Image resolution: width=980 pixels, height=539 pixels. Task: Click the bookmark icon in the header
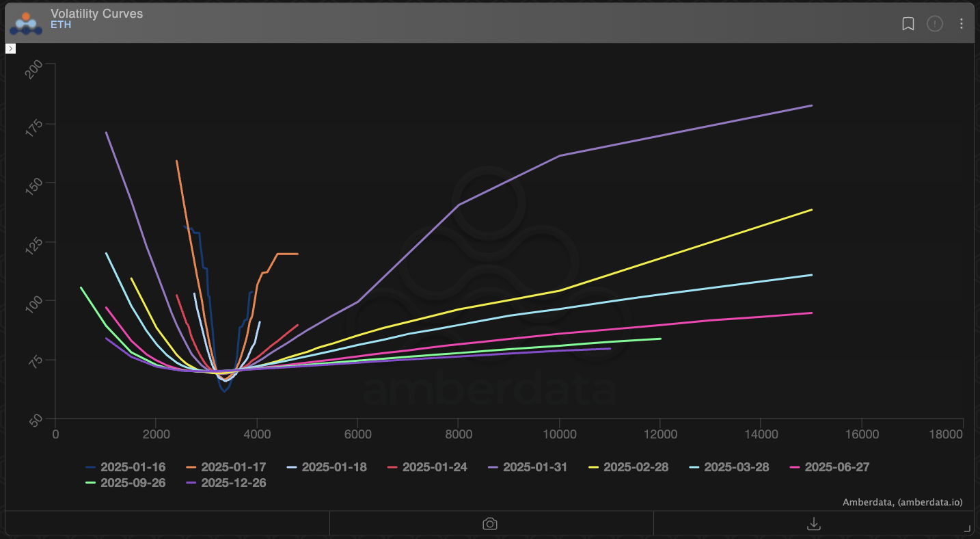[908, 24]
